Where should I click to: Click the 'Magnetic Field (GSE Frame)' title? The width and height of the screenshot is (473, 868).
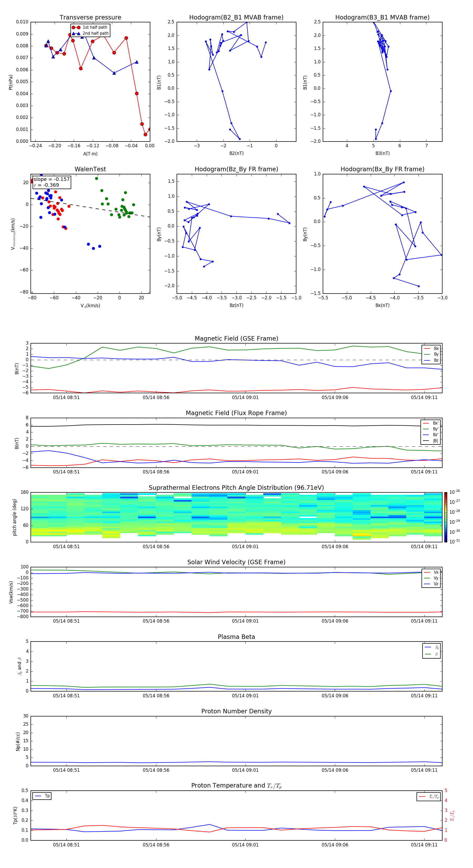point(236,339)
